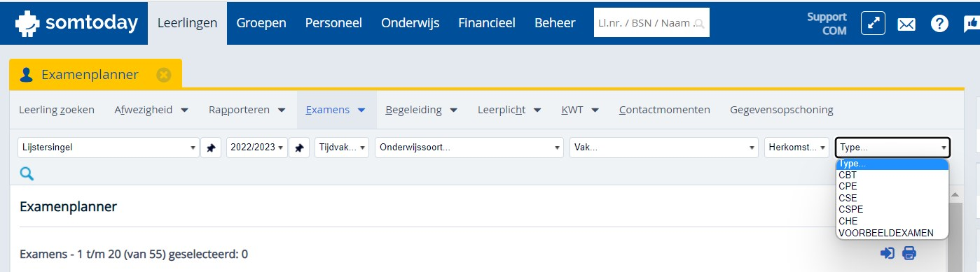Open the Tijdvak dropdown

click(342, 148)
